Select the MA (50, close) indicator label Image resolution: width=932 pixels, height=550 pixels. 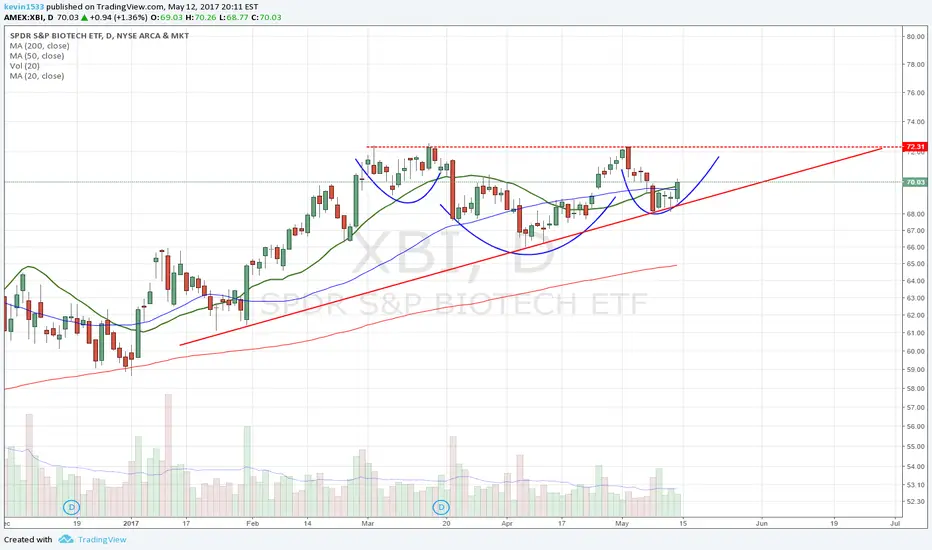pos(37,56)
